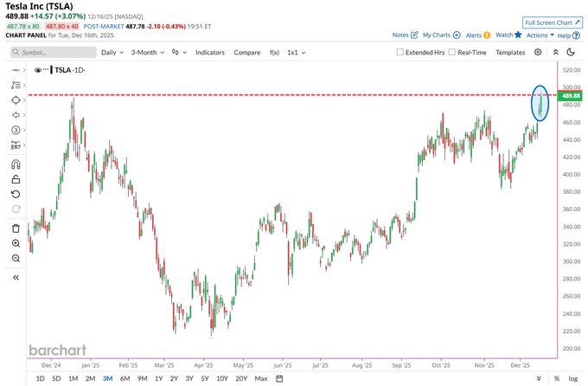This screenshot has height=386, width=588.
Task: Select the 10Y time range
Action: pos(222,378)
